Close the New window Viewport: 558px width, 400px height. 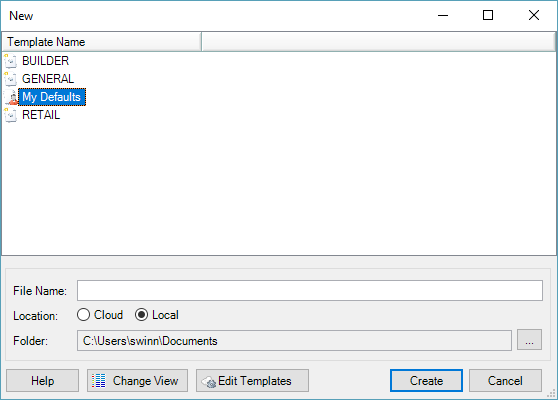(x=534, y=15)
